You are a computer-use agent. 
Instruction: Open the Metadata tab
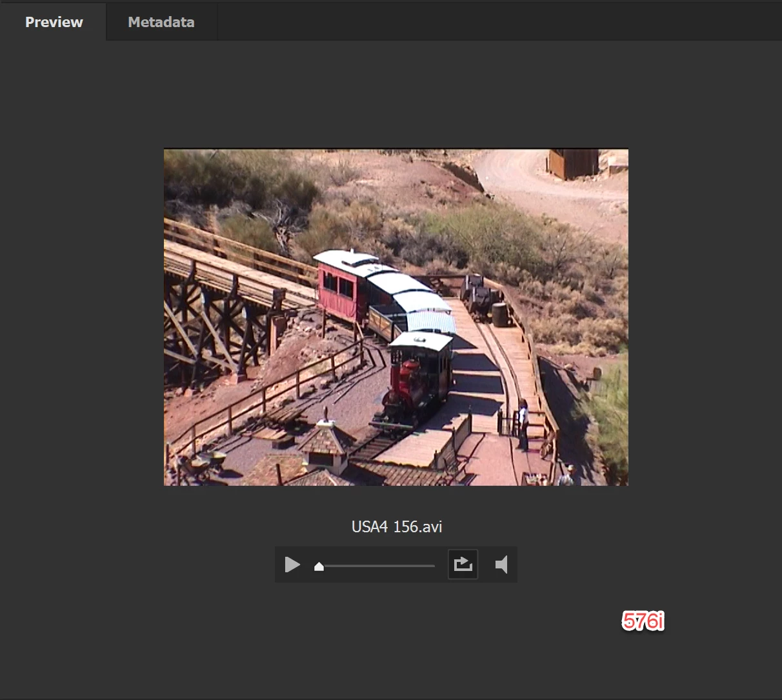coord(161,22)
